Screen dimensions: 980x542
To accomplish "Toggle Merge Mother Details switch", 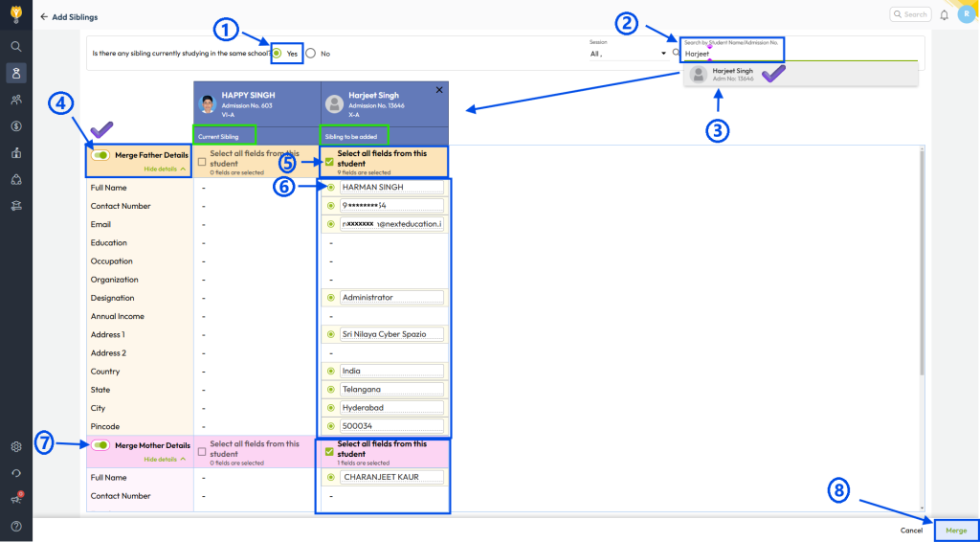I will point(100,445).
